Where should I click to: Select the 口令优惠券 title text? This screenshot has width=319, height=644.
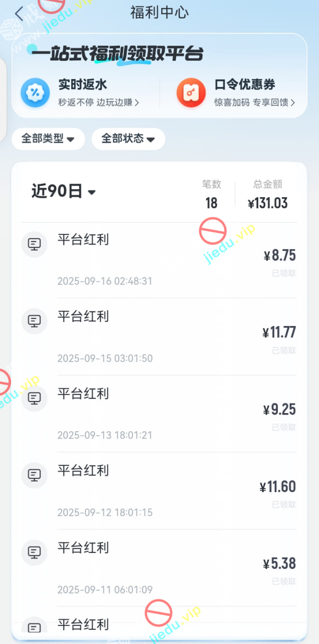tap(245, 85)
